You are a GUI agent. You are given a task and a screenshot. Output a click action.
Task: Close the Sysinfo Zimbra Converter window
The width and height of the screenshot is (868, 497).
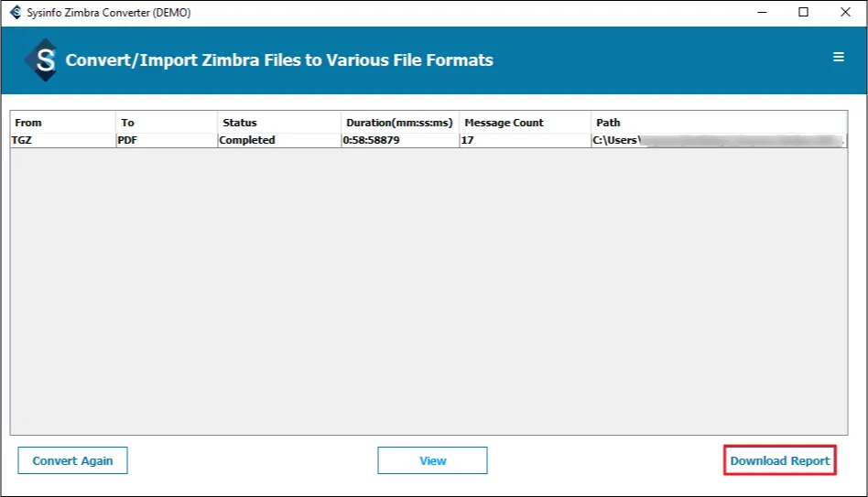(845, 13)
